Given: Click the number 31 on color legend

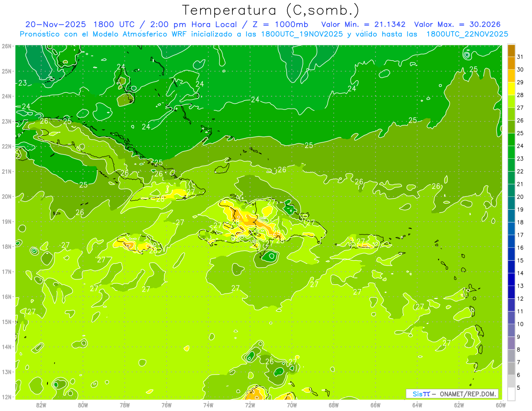Looking at the screenshot, I should pyautogui.click(x=520, y=57).
